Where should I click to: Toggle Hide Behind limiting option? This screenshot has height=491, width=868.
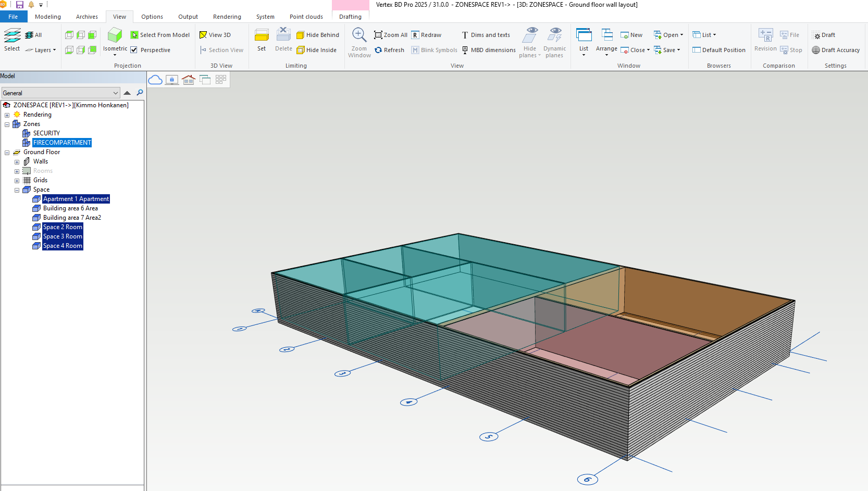318,35
